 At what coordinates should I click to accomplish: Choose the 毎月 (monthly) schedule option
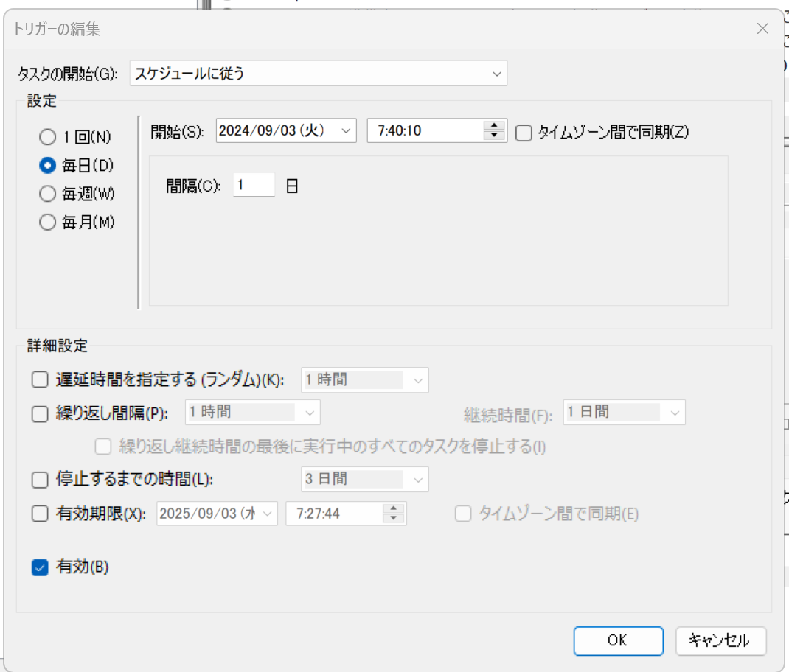[48, 223]
